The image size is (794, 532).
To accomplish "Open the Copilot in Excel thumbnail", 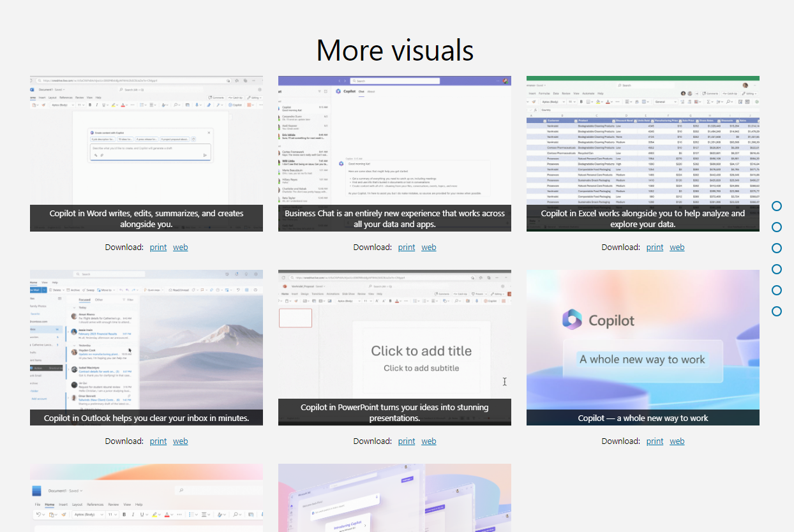I will click(643, 154).
